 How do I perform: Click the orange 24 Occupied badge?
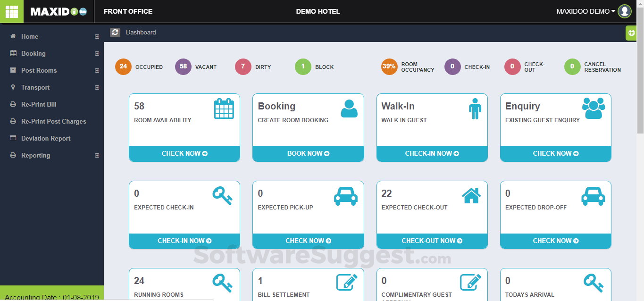click(x=123, y=67)
